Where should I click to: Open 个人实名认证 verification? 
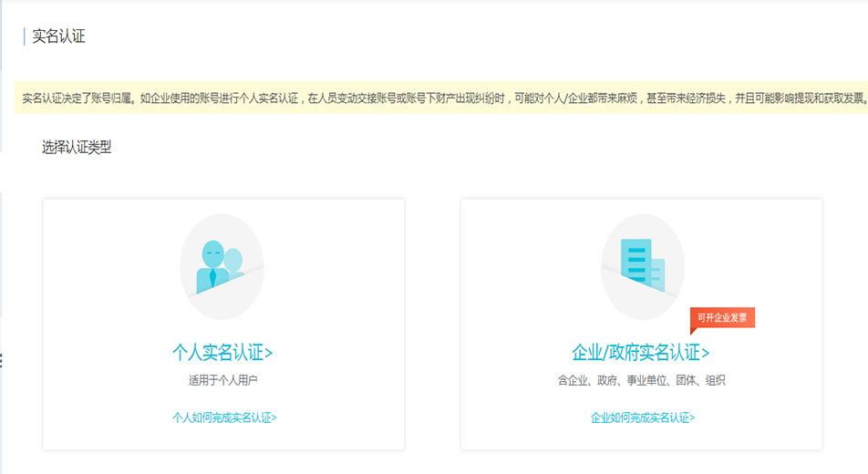[x=222, y=352]
